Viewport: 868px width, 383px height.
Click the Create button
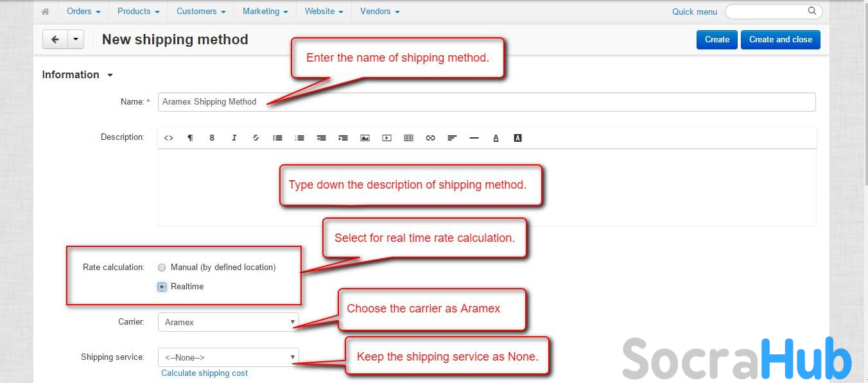coord(716,40)
